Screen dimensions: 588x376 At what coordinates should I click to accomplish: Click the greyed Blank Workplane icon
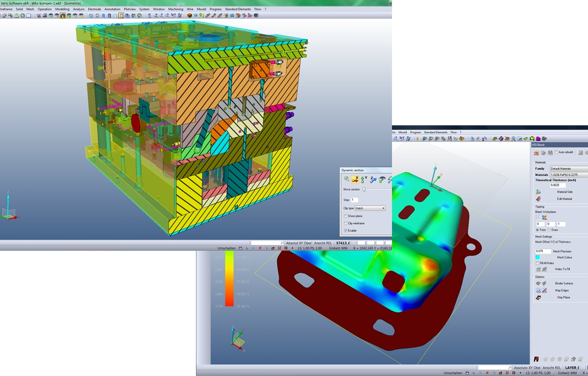click(x=538, y=217)
